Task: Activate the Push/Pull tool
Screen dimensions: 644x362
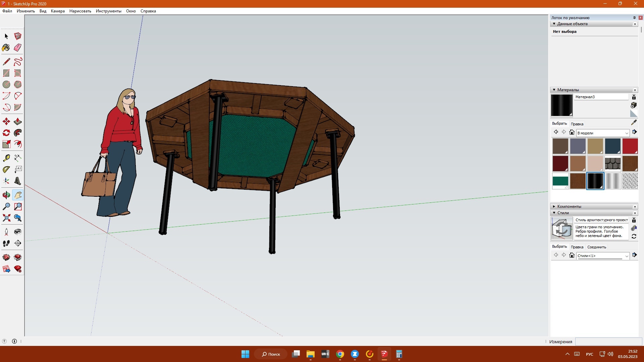Action: click(18, 121)
